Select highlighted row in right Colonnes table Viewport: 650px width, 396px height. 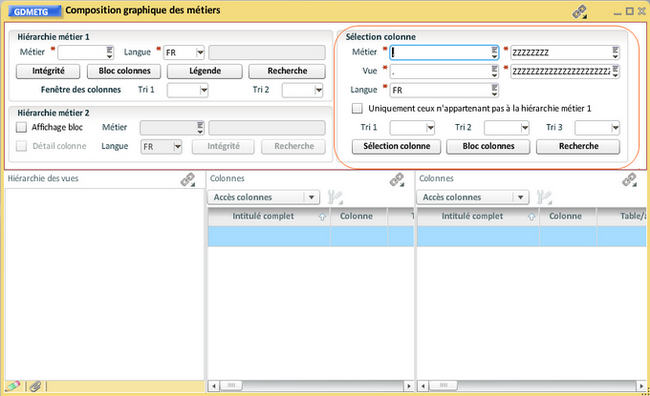532,236
